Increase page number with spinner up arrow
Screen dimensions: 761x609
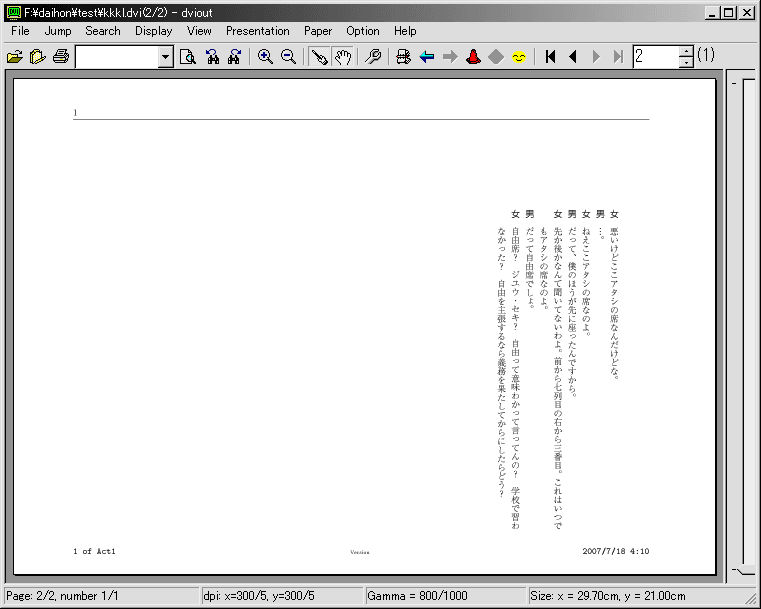point(686,51)
